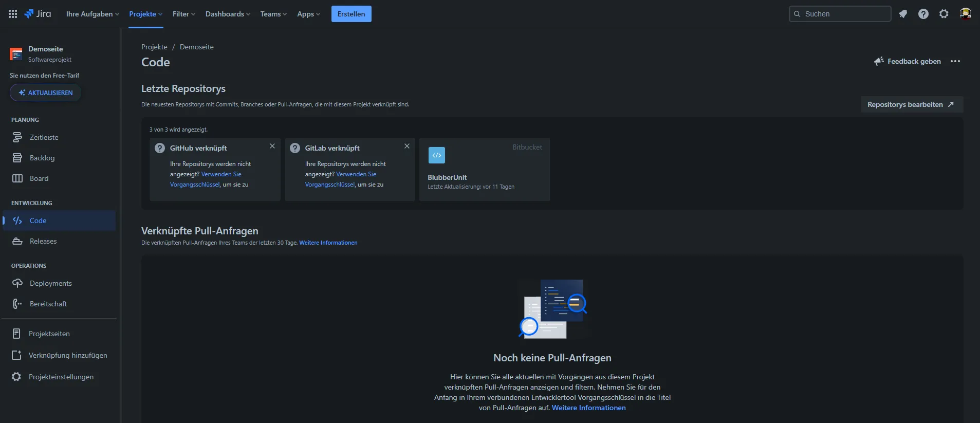Click the Bitbucket label on repository card

tap(527, 147)
